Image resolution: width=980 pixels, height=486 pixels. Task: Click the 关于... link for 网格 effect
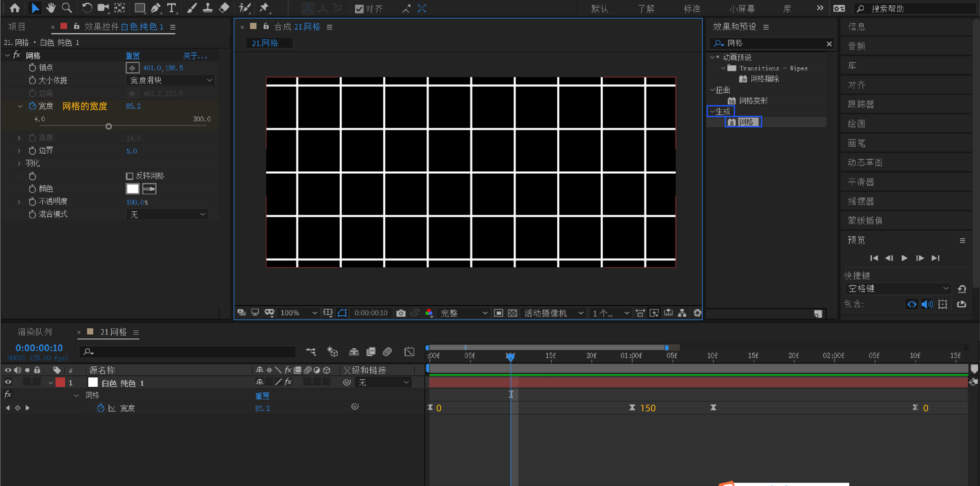pyautogui.click(x=195, y=56)
